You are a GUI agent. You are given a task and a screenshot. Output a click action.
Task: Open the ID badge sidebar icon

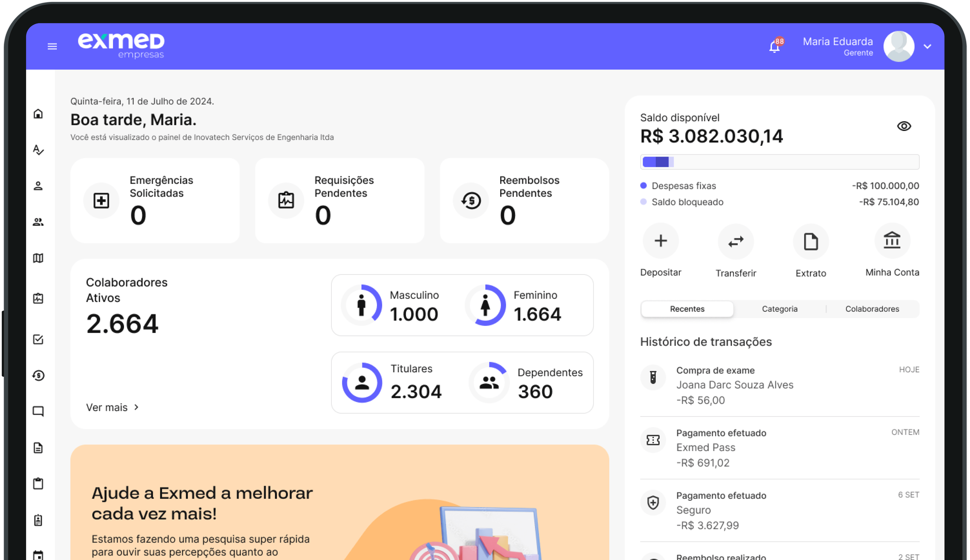(x=38, y=520)
